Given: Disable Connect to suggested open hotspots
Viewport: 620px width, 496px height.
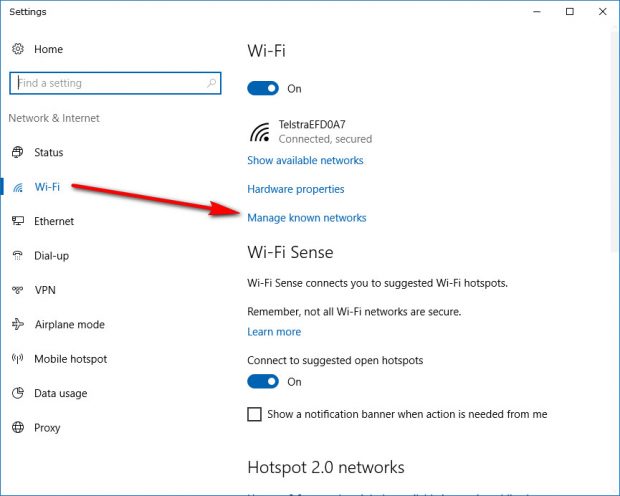Looking at the screenshot, I should [x=263, y=381].
